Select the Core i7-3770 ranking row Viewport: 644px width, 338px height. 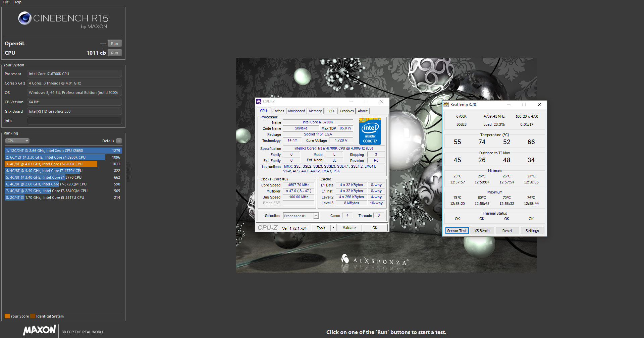click(x=63, y=177)
